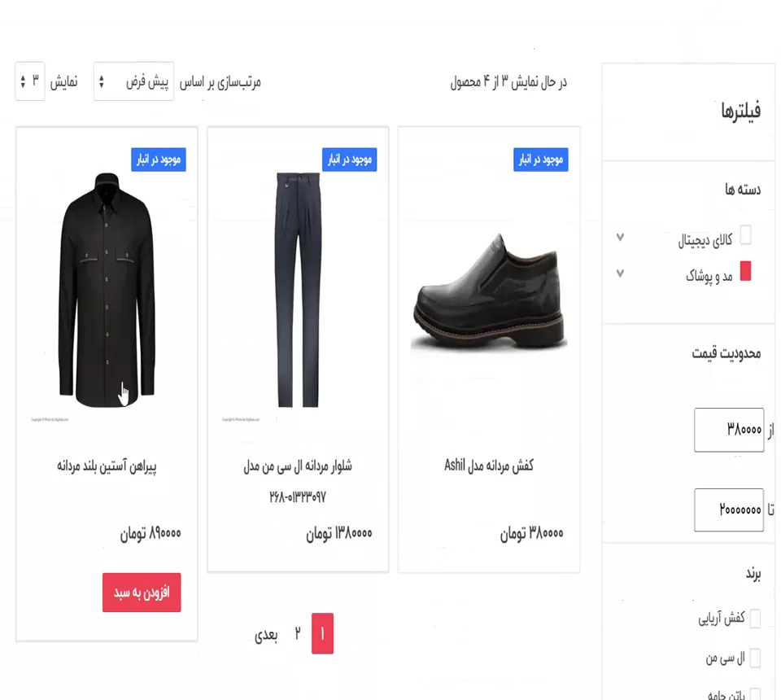This screenshot has height=700, width=781.
Task: Tick the 'ال سی من' brand checkbox
Action: [755, 658]
